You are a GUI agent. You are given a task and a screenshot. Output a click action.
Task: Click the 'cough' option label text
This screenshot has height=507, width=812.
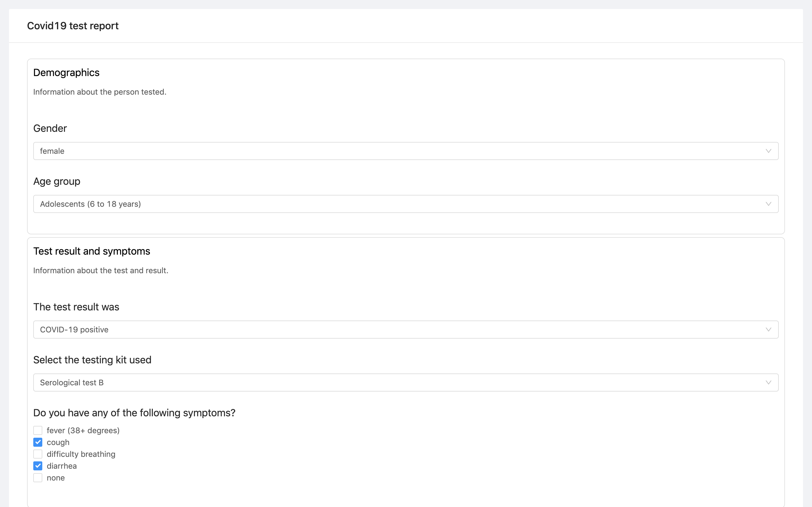point(58,442)
